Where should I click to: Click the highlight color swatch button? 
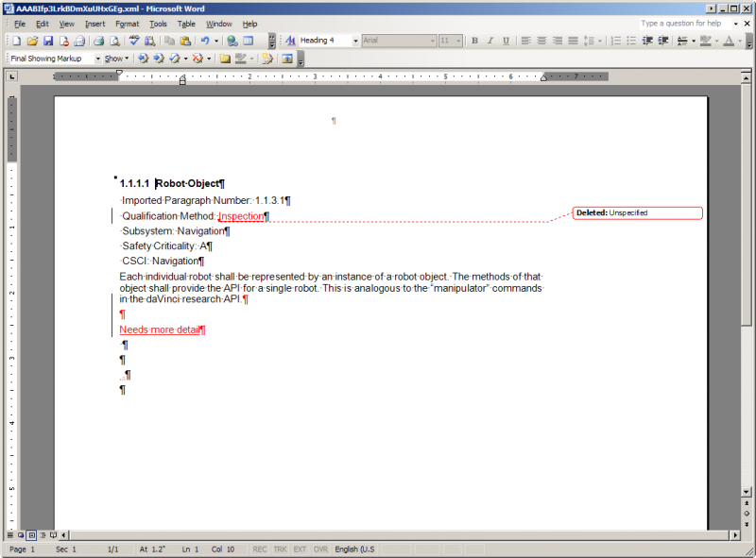(x=705, y=41)
